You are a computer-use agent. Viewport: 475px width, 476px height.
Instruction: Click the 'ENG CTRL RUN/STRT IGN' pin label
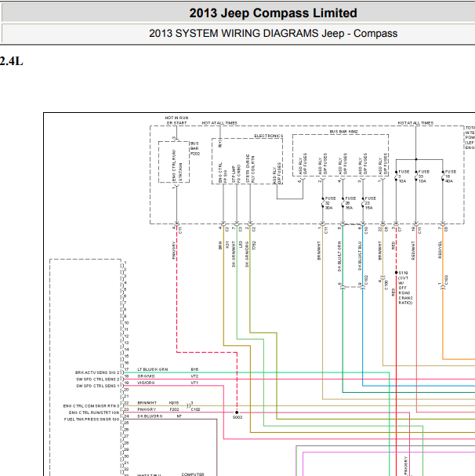[x=94, y=412]
